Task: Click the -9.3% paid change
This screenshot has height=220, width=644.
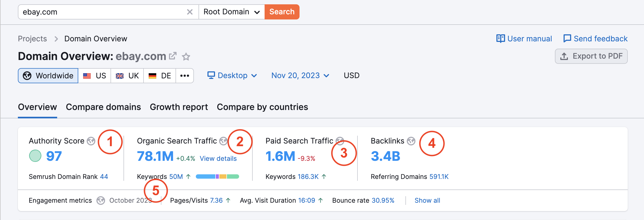Action: point(306,159)
